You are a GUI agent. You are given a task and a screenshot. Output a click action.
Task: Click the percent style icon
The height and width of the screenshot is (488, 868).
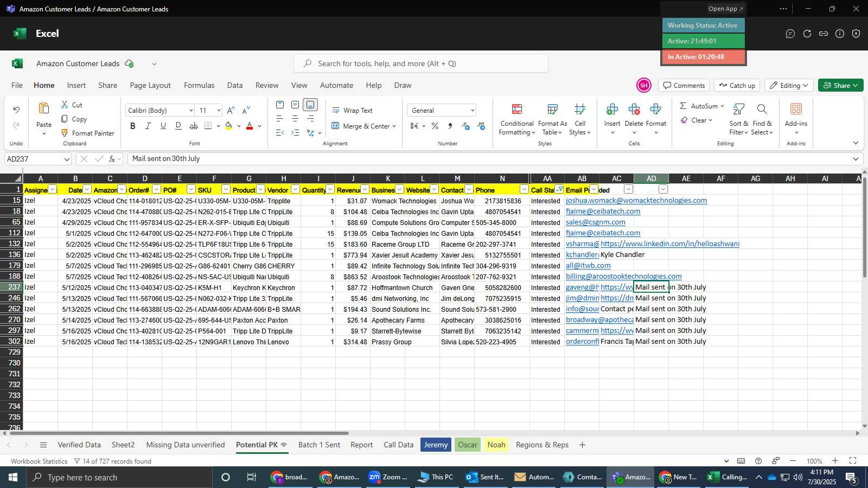[x=435, y=126]
